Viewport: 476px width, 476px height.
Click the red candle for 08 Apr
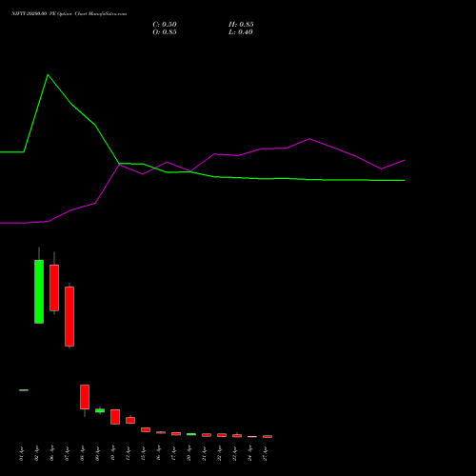pos(85,397)
